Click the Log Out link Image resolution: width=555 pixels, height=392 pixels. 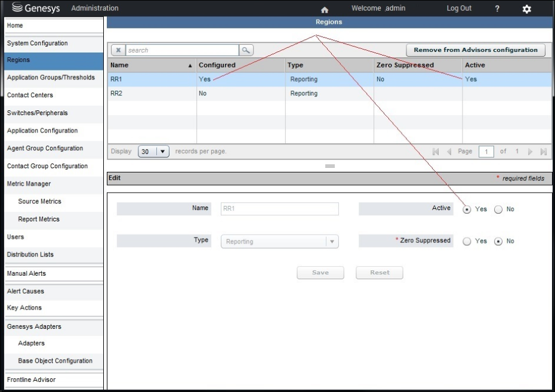(458, 8)
